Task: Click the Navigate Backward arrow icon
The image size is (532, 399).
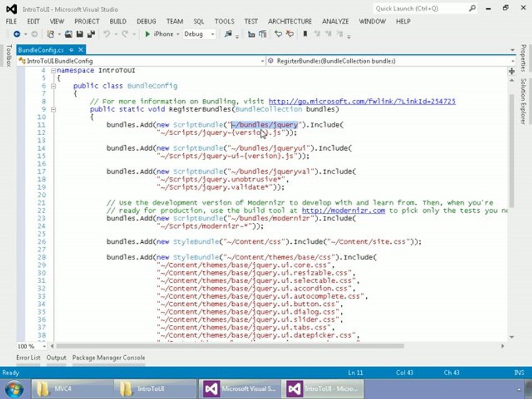Action: [17, 34]
